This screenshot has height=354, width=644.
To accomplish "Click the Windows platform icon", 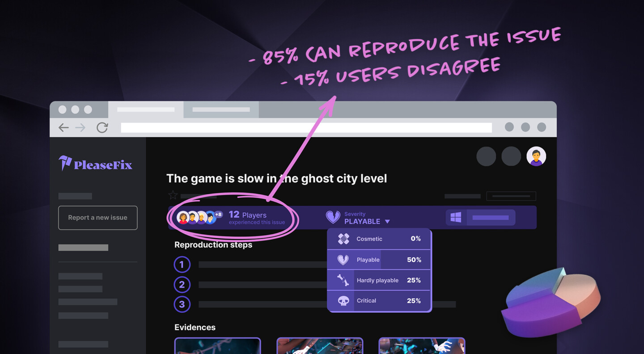I will (x=456, y=218).
